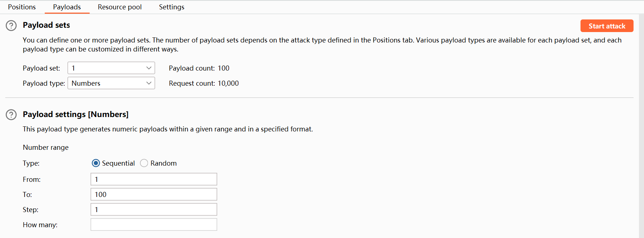Screen dimensions: 644x238
Task: Open help for Payload settings section
Action: [x=11, y=115]
